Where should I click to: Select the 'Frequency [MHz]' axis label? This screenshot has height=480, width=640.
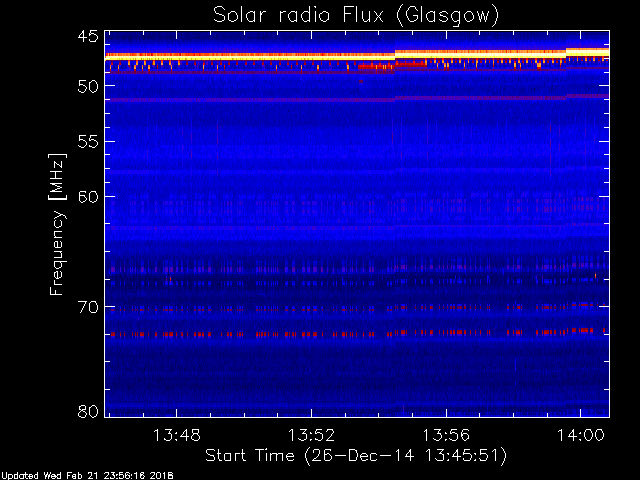pyautogui.click(x=57, y=224)
